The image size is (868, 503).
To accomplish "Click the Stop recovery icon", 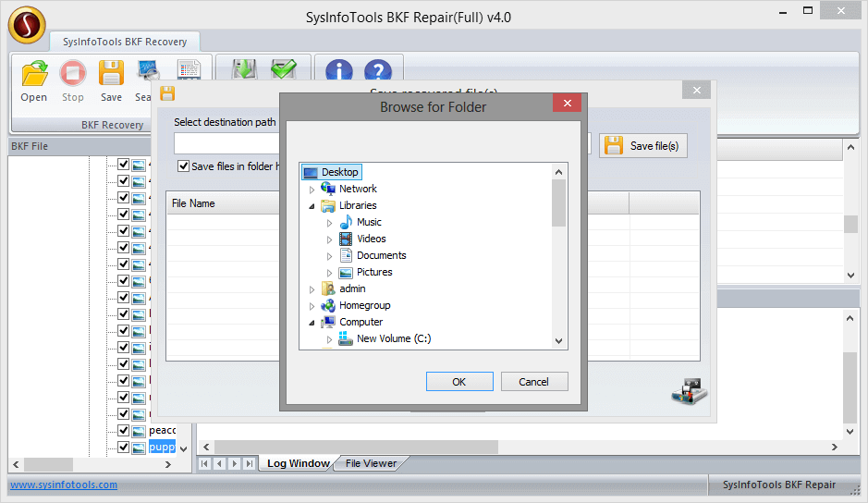I will click(x=72, y=73).
